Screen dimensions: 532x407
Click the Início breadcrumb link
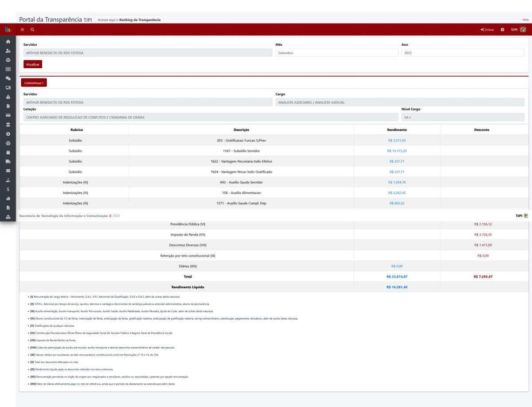(525, 20)
